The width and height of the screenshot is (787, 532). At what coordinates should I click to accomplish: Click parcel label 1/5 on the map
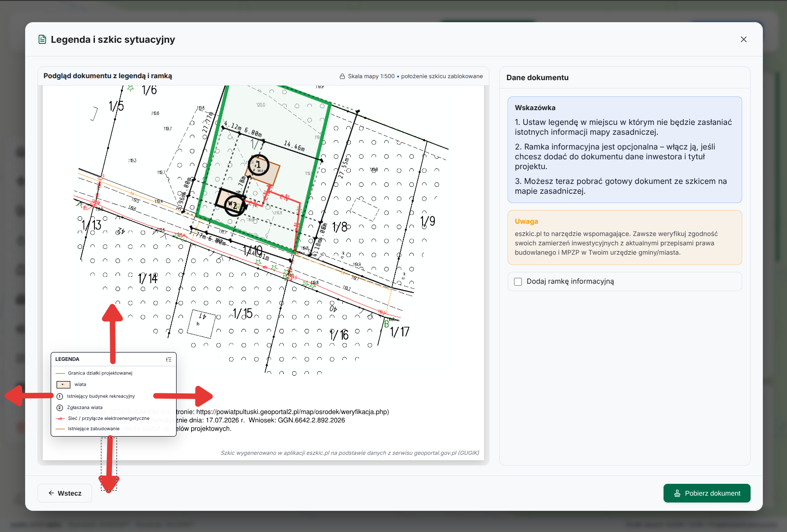[x=117, y=106]
